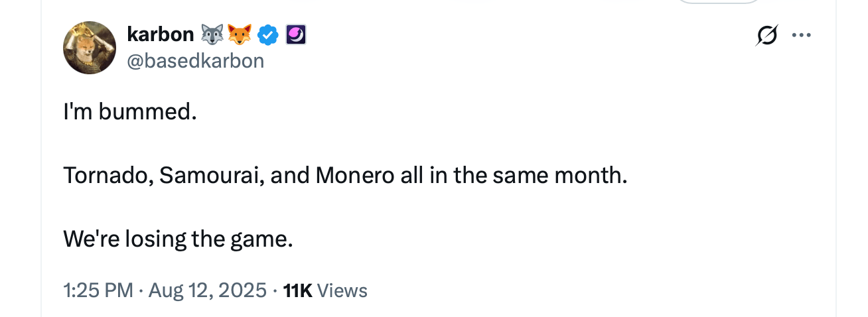
Task: Click the Views label
Action: [342, 290]
